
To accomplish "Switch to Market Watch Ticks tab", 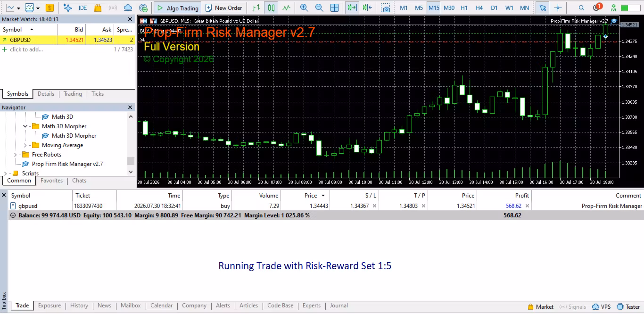I will click(x=98, y=94).
